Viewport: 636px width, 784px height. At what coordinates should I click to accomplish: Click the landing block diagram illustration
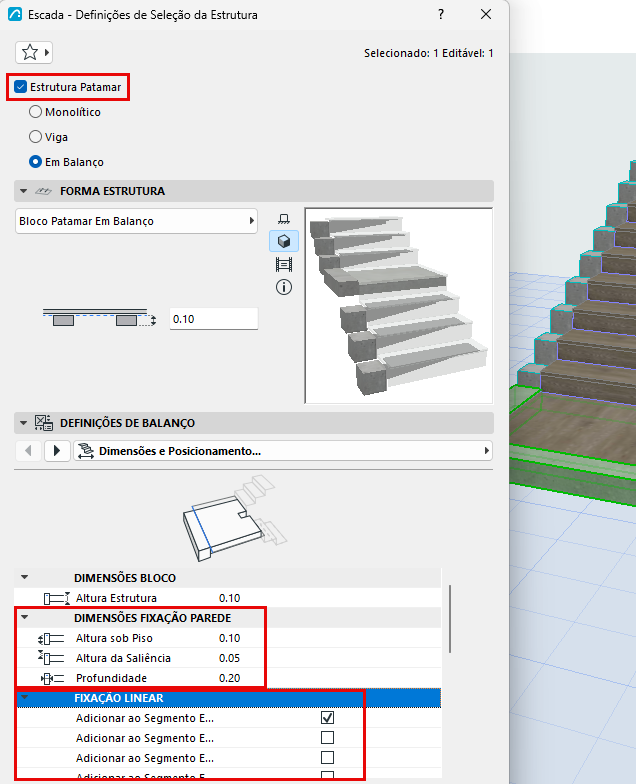pyautogui.click(x=234, y=519)
